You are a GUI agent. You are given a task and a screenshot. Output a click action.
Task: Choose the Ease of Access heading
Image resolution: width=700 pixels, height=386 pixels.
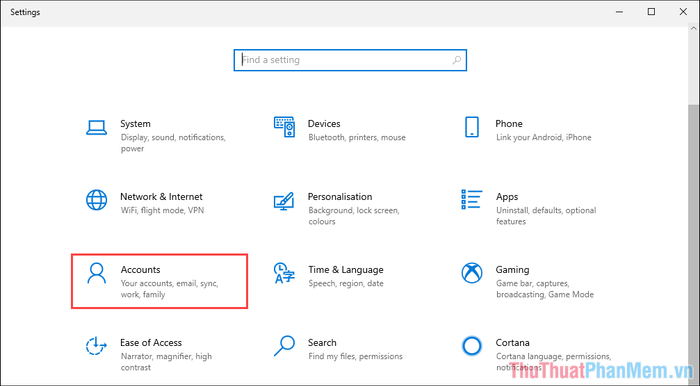151,343
